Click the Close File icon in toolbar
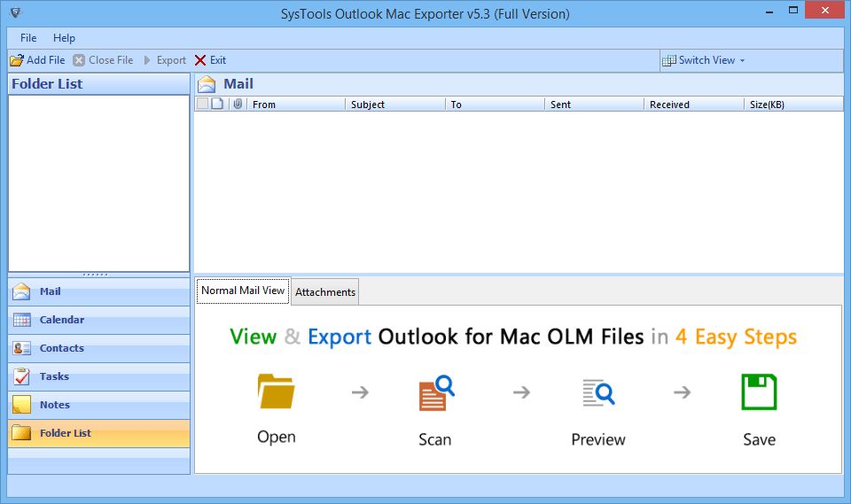This screenshot has width=851, height=504. click(x=79, y=60)
